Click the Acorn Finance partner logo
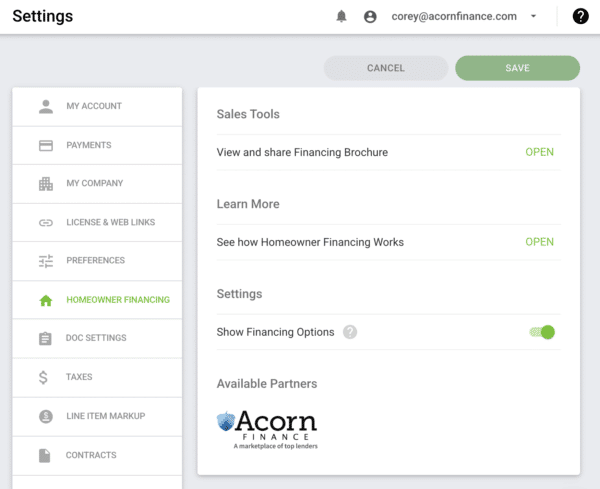The height and width of the screenshot is (489, 600). [267, 430]
